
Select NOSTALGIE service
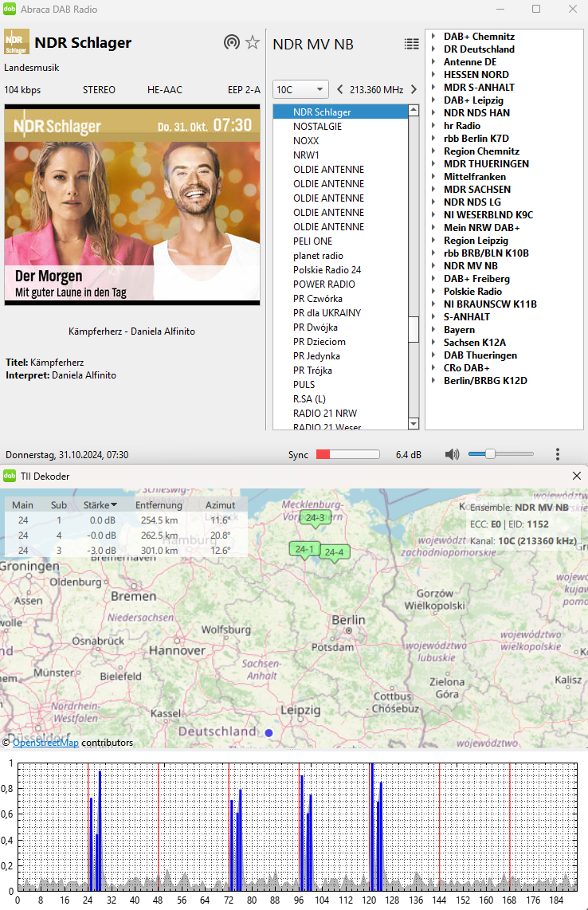(x=341, y=126)
